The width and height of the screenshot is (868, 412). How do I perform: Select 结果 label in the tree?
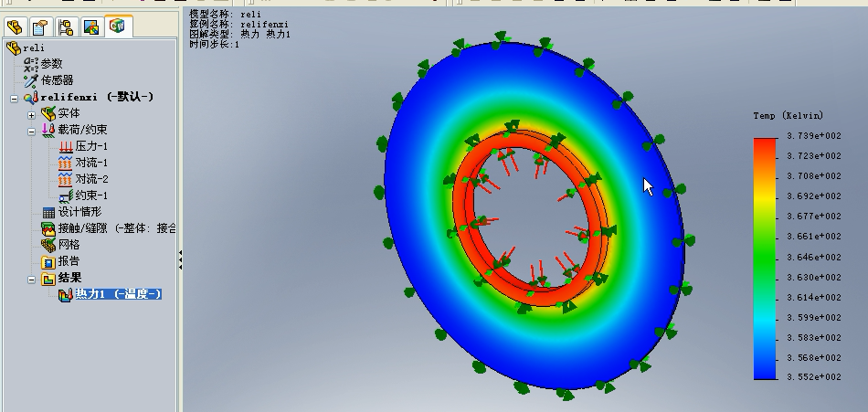point(69,278)
